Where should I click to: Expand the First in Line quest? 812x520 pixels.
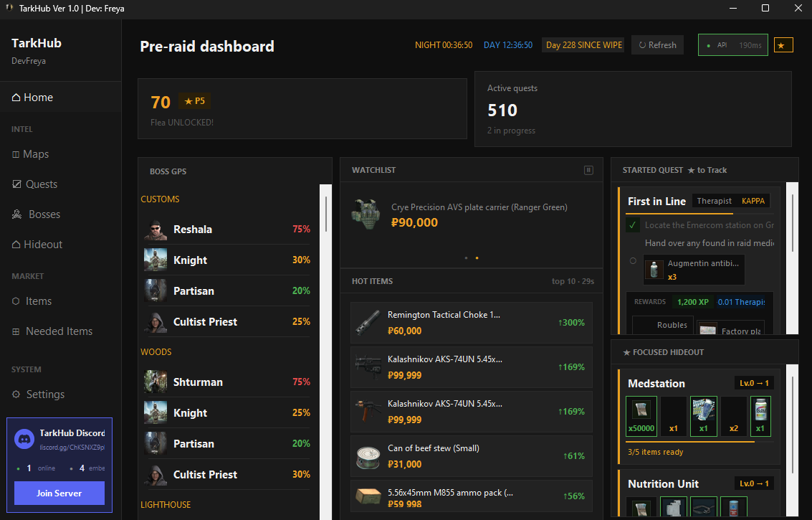coord(656,201)
